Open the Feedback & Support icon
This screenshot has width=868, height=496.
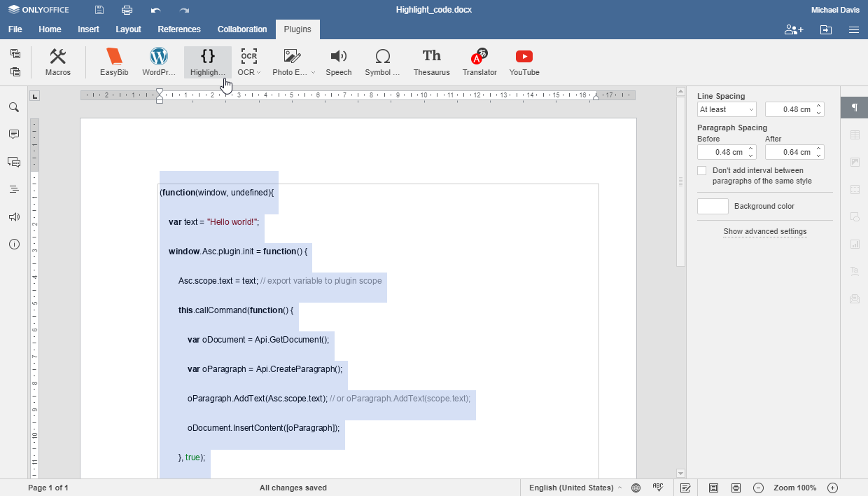[x=14, y=217]
